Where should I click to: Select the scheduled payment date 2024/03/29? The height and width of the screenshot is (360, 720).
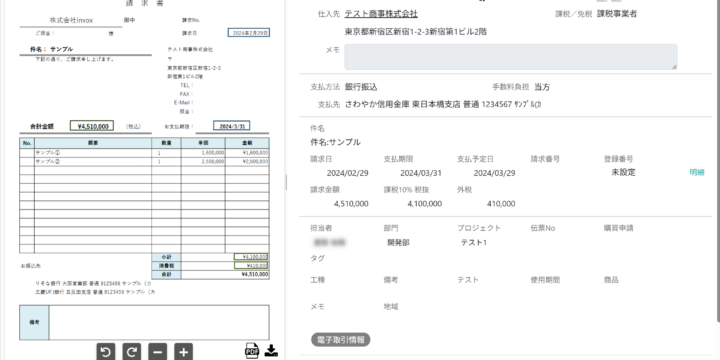[495, 173]
